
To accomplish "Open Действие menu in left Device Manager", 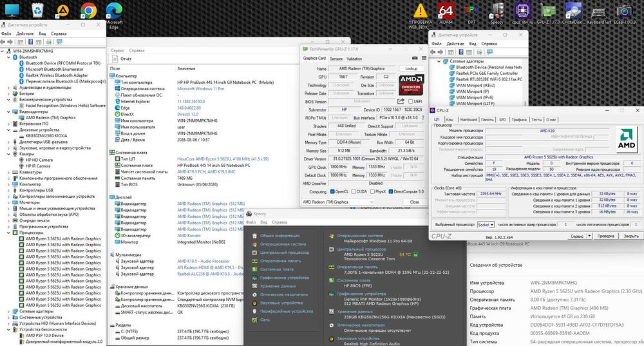I will (24, 34).
